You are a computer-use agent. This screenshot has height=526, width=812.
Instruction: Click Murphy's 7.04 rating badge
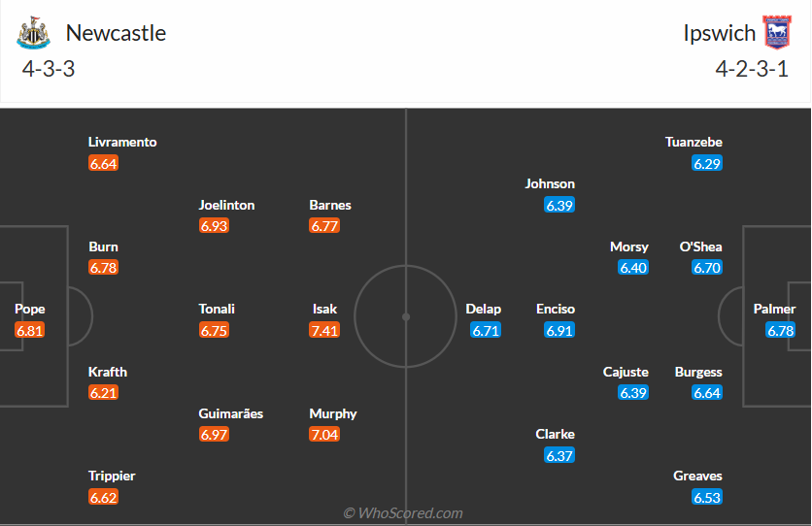[x=324, y=435]
